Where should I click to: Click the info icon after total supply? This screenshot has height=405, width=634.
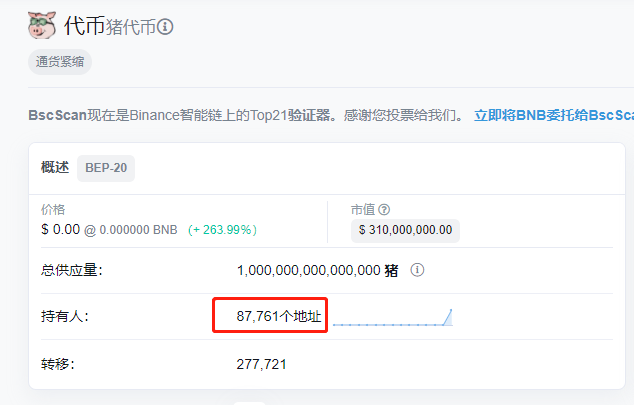pyautogui.click(x=417, y=270)
